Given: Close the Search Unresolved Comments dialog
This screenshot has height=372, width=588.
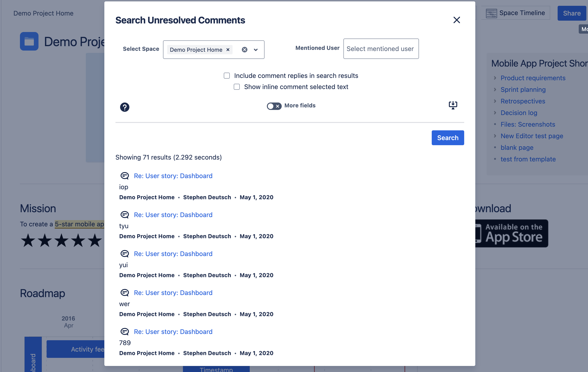Looking at the screenshot, I should coord(456,20).
